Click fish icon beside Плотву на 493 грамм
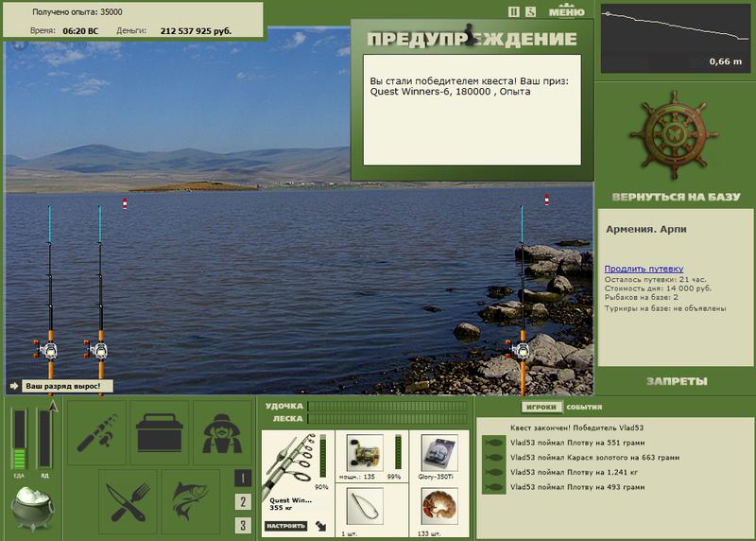Image resolution: width=756 pixels, height=541 pixels. [493, 487]
